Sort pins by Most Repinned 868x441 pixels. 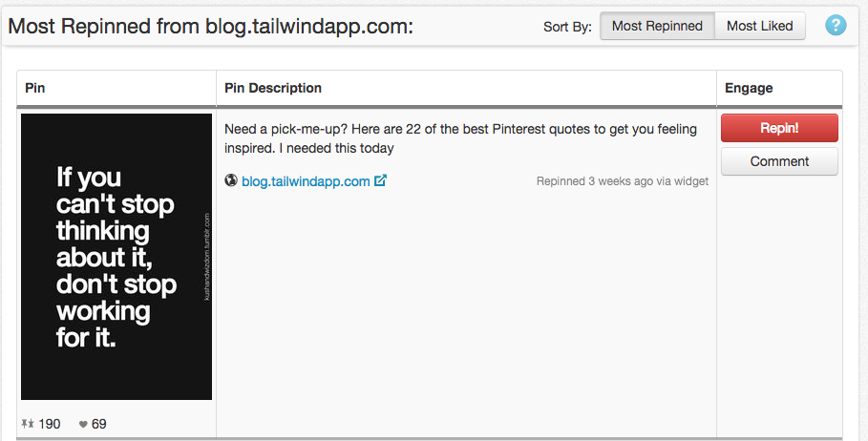[x=657, y=26]
